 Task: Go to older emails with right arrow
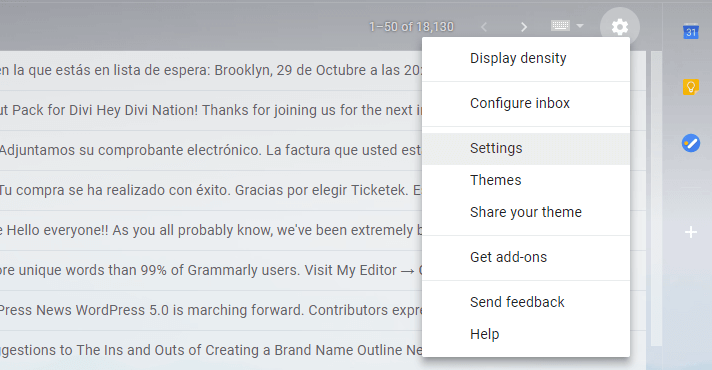tap(524, 27)
